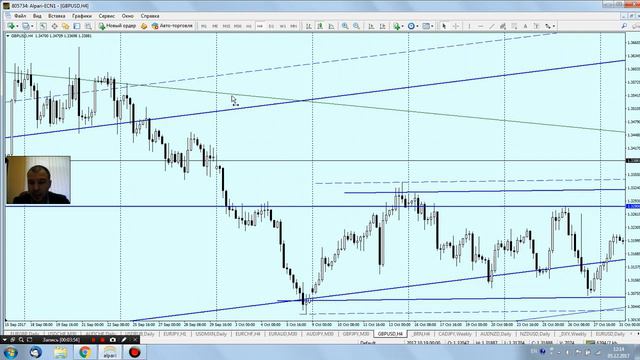
Task: Open the Strategy Tester icon
Action: [88, 26]
